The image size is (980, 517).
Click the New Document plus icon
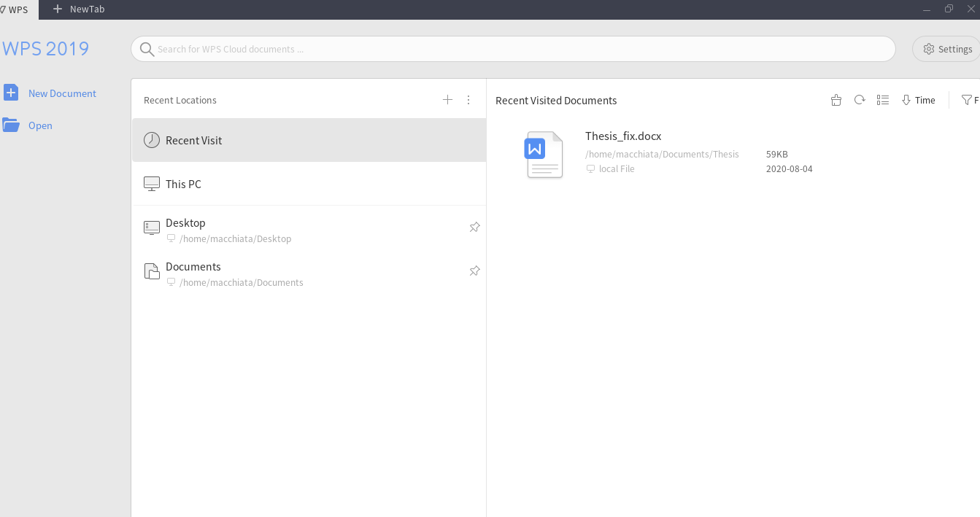tap(11, 93)
